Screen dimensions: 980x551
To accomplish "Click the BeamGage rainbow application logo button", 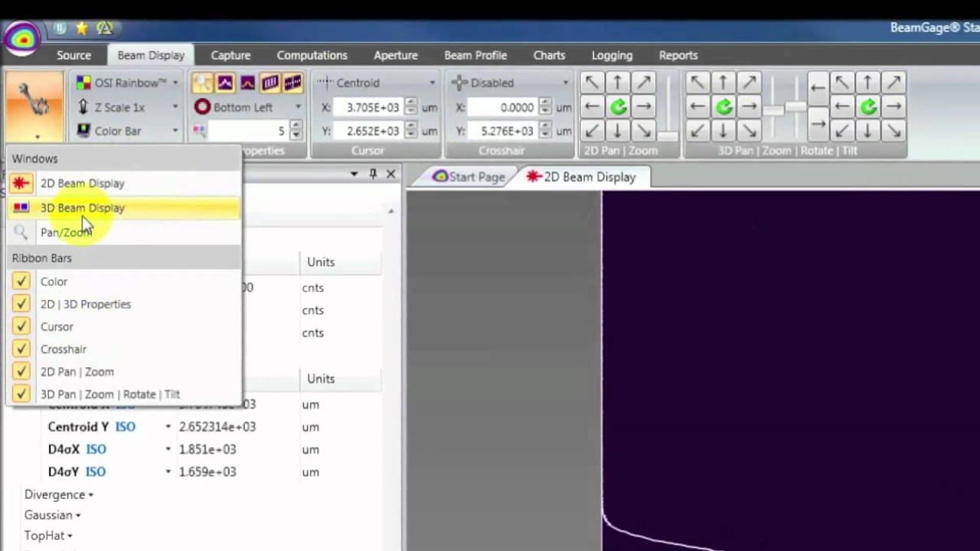I will click(x=21, y=37).
